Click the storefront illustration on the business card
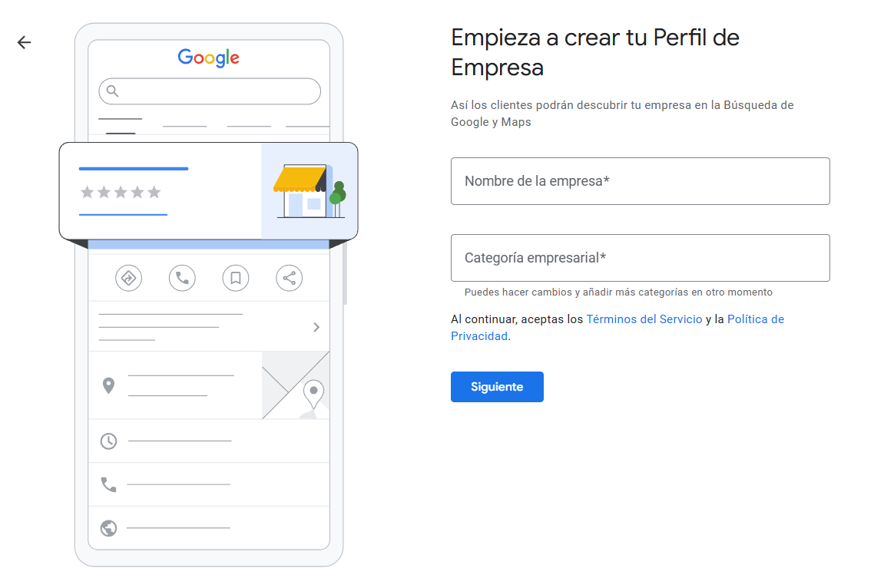Viewport: 874px width, 588px height. tap(310, 191)
